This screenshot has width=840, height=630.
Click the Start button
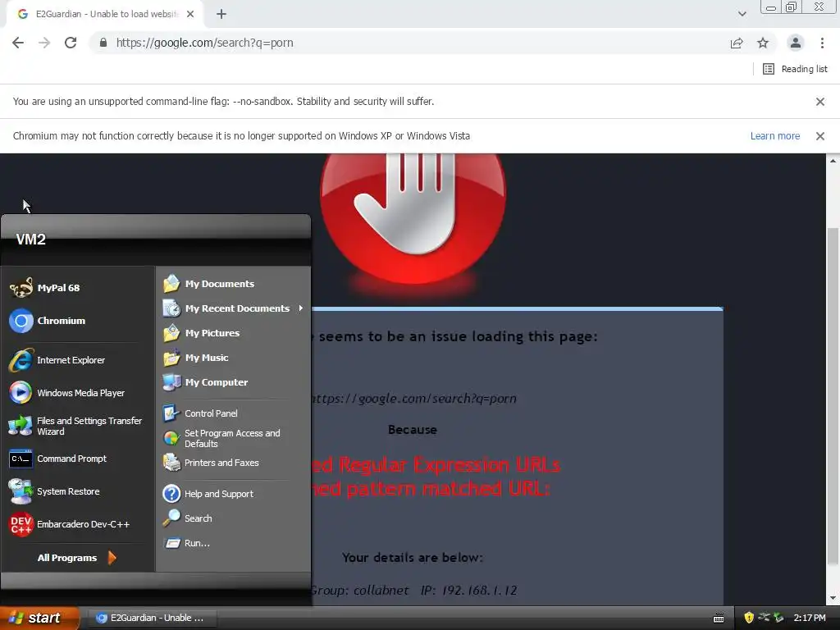39,618
